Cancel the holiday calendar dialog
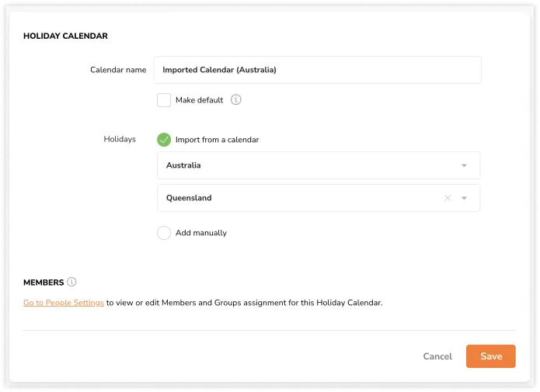The image size is (540, 392). pos(437,356)
